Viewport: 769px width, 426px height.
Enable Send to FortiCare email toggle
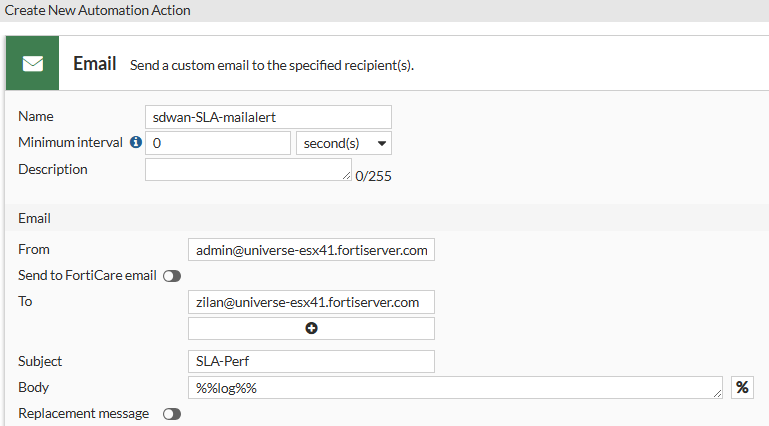click(171, 276)
